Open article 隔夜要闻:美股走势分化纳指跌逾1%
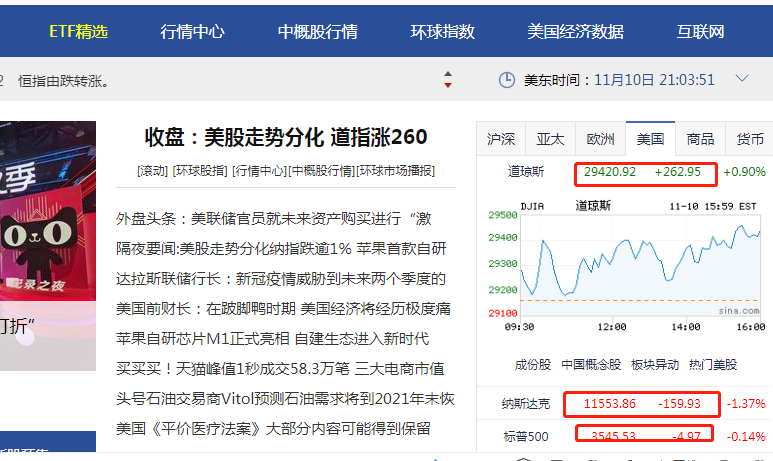773x461 pixels. pyautogui.click(x=281, y=248)
